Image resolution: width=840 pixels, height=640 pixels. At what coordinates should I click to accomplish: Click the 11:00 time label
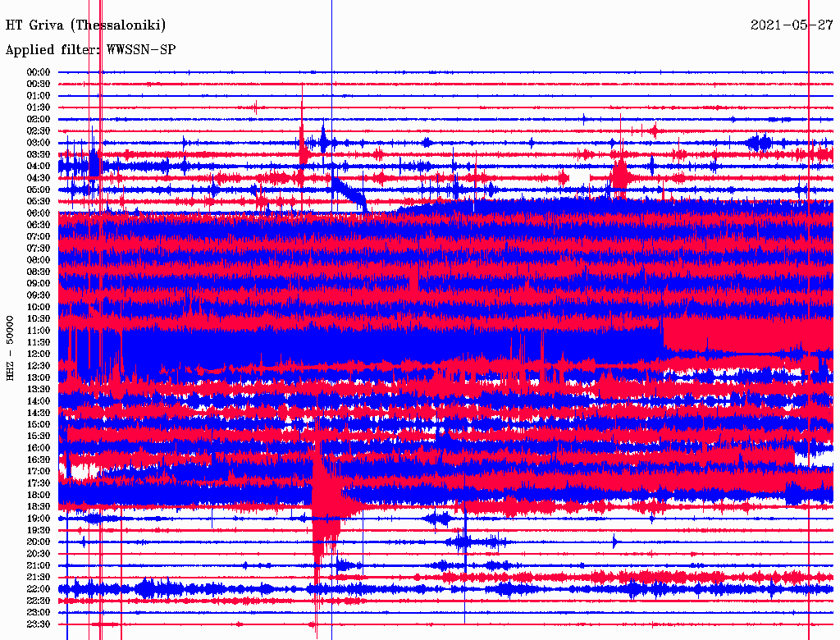point(39,330)
